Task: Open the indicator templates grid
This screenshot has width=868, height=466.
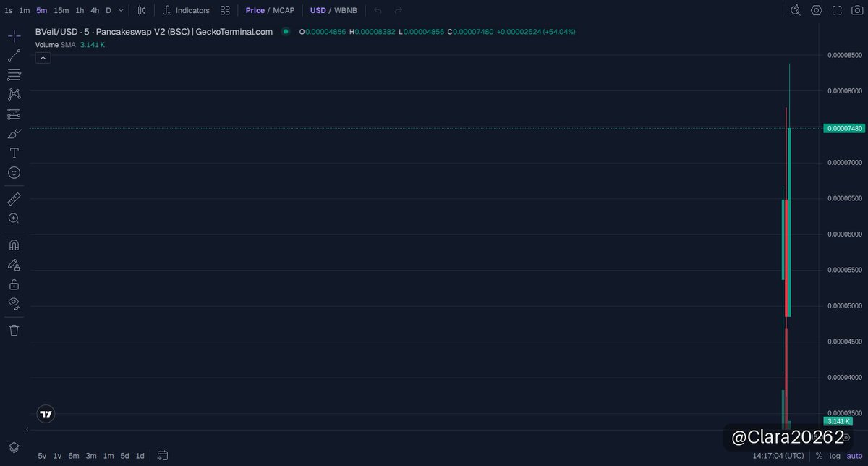Action: point(225,10)
